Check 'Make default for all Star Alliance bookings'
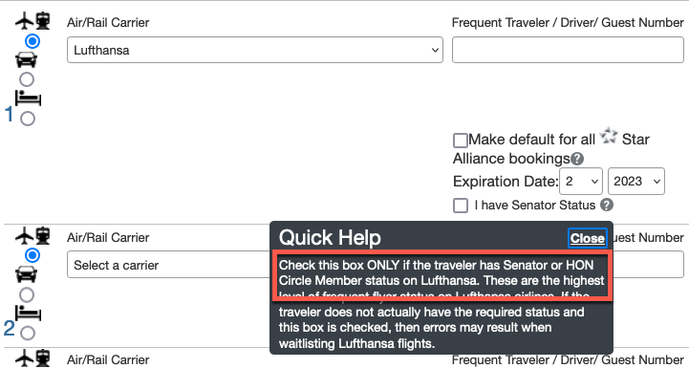The image size is (689, 370). tap(460, 140)
